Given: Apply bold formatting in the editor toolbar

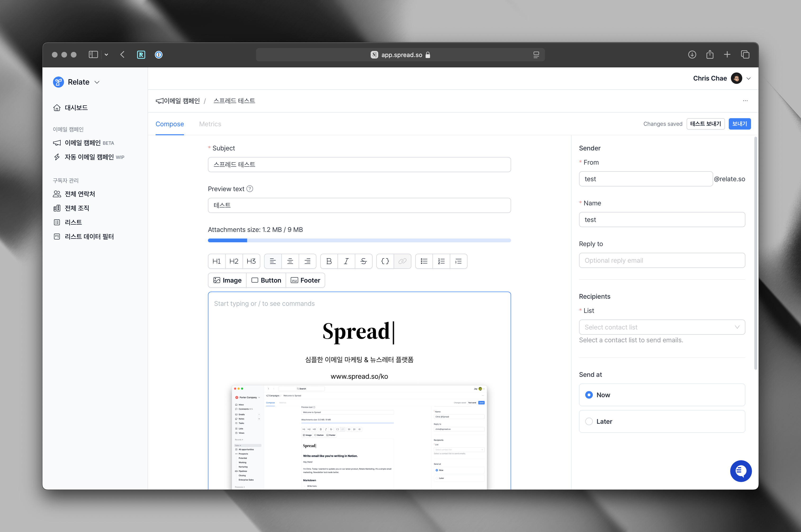Looking at the screenshot, I should point(329,261).
